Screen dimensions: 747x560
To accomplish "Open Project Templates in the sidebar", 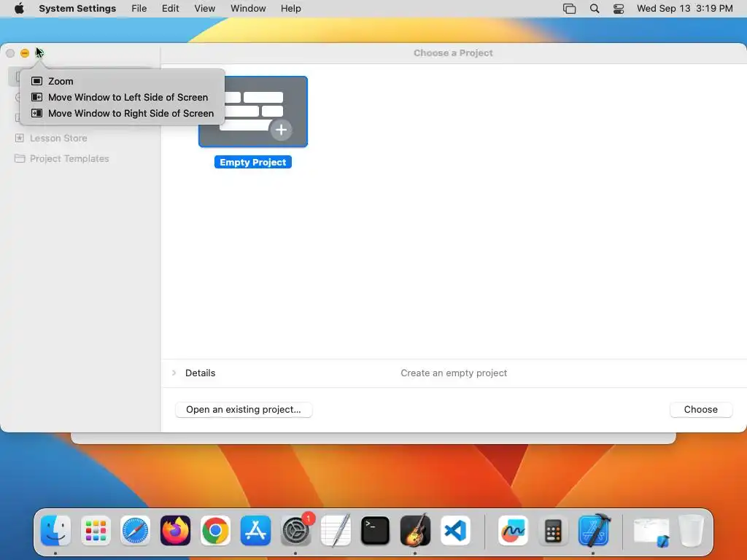I will (x=69, y=158).
